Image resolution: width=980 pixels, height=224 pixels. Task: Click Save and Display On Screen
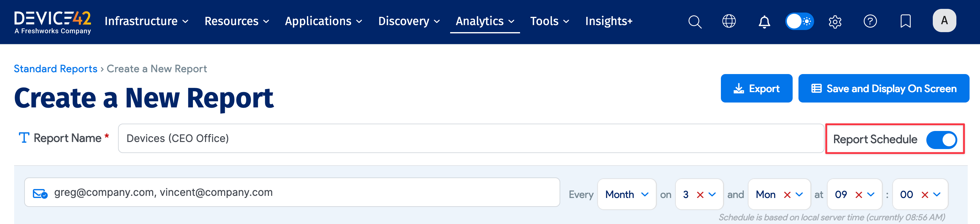tap(883, 88)
